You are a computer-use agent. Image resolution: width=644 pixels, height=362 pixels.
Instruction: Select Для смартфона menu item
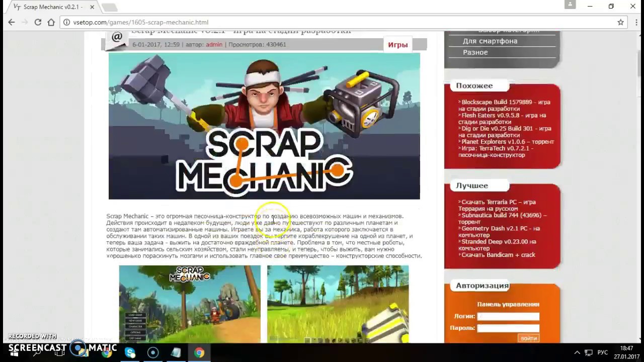click(x=490, y=41)
